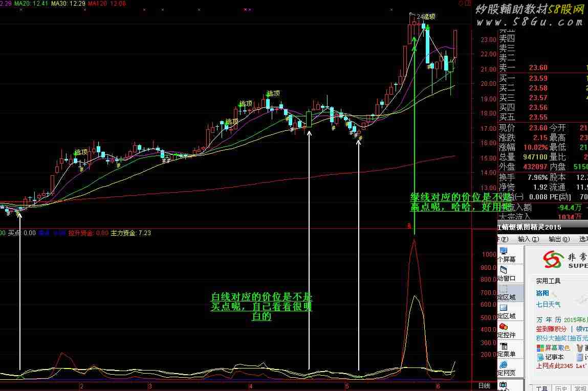The width and height of the screenshot is (588, 391).
Task: Open the 屏幕取色 screen color picker tool
Action: click(553, 348)
